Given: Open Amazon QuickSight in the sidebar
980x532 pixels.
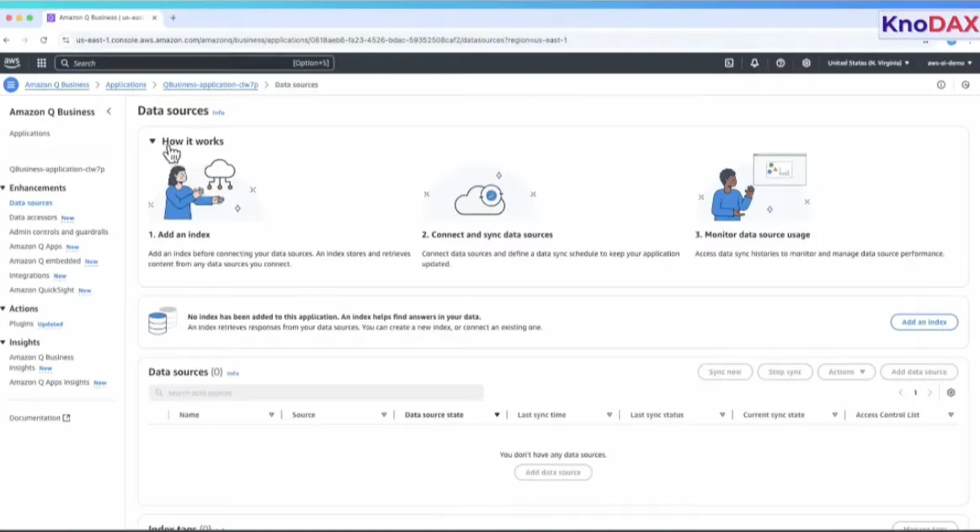Looking at the screenshot, I should (x=41, y=290).
